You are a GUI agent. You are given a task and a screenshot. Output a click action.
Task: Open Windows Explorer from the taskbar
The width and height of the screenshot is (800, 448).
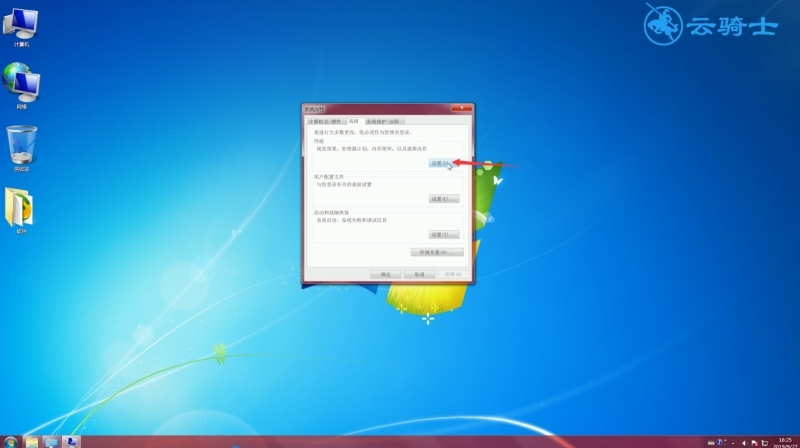[32, 442]
